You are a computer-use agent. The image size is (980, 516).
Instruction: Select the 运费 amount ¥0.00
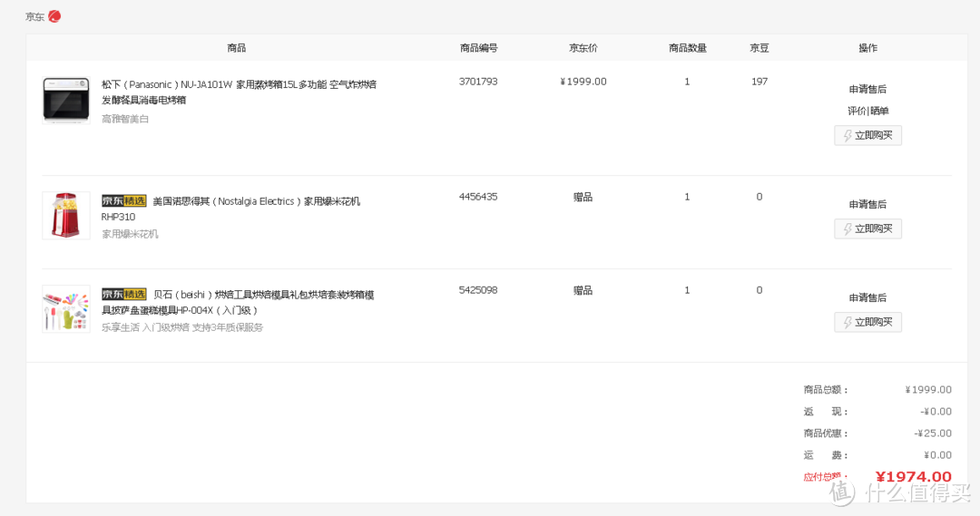coord(937,454)
